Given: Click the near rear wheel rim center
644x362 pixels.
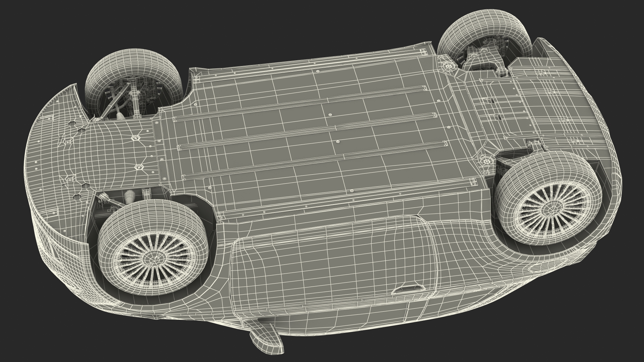Looking at the screenshot, I should pos(551,208).
